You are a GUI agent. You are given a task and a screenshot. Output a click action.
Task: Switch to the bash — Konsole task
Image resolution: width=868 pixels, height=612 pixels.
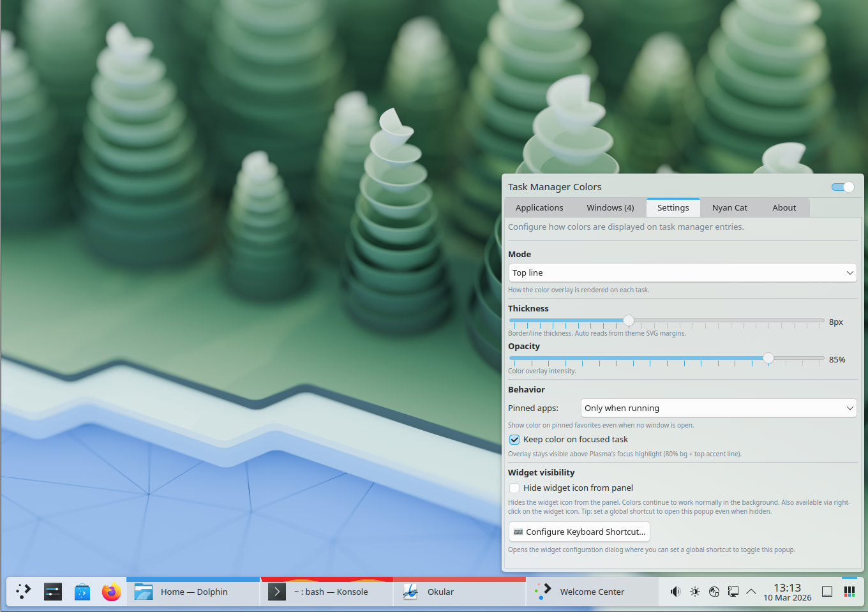point(326,592)
